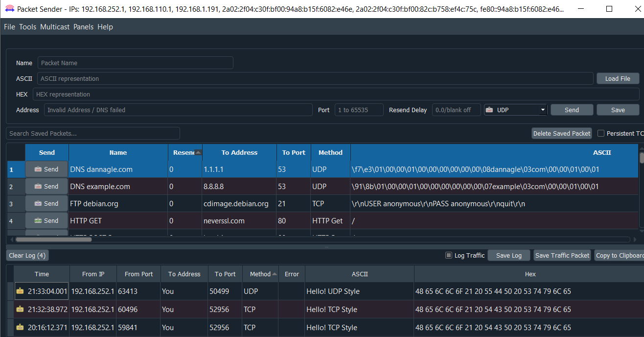Click the mailbox icon on the 21:33:04 log entry
The width and height of the screenshot is (644, 337).
click(x=20, y=291)
